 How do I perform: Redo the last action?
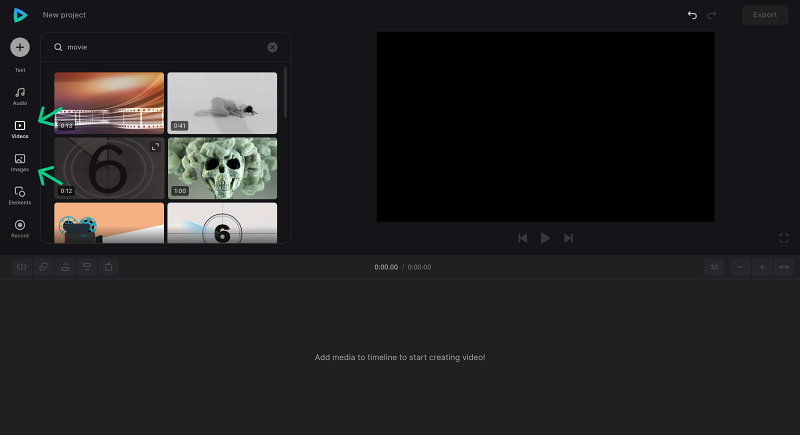(x=711, y=15)
